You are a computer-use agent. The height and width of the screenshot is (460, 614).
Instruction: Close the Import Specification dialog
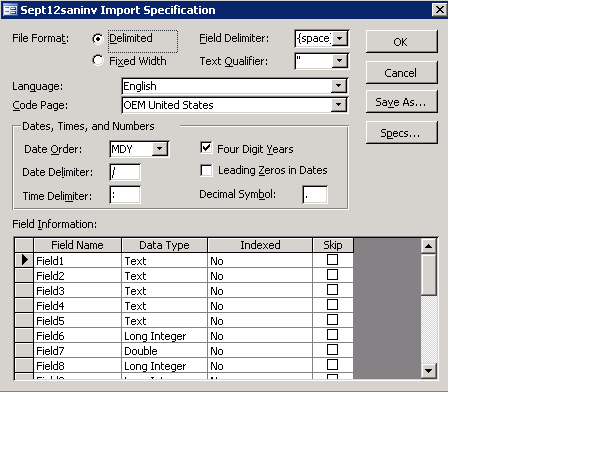click(437, 10)
